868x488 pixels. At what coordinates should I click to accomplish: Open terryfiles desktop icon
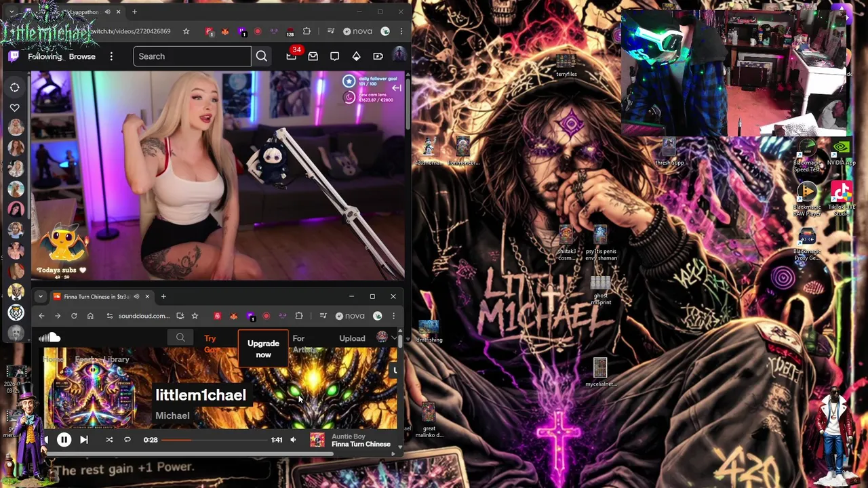566,66
